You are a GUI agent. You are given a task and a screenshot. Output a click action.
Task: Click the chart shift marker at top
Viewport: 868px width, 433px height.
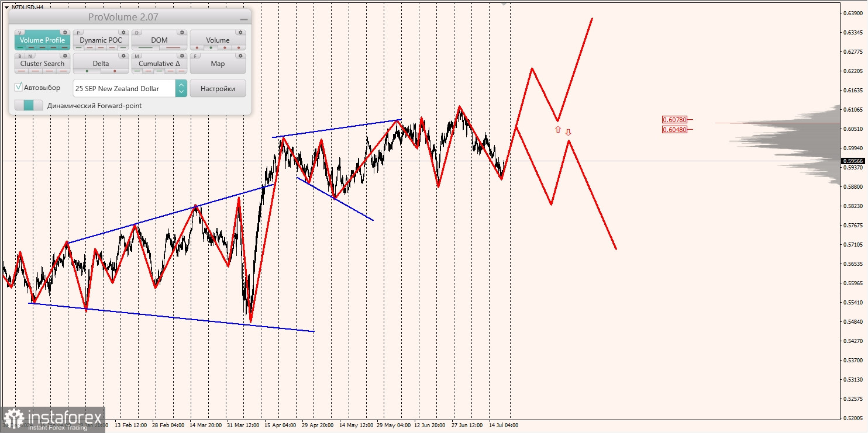coord(504,4)
